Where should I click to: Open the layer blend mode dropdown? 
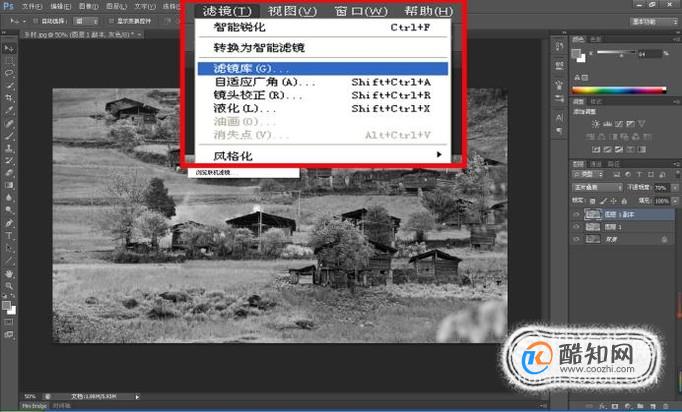pos(598,188)
